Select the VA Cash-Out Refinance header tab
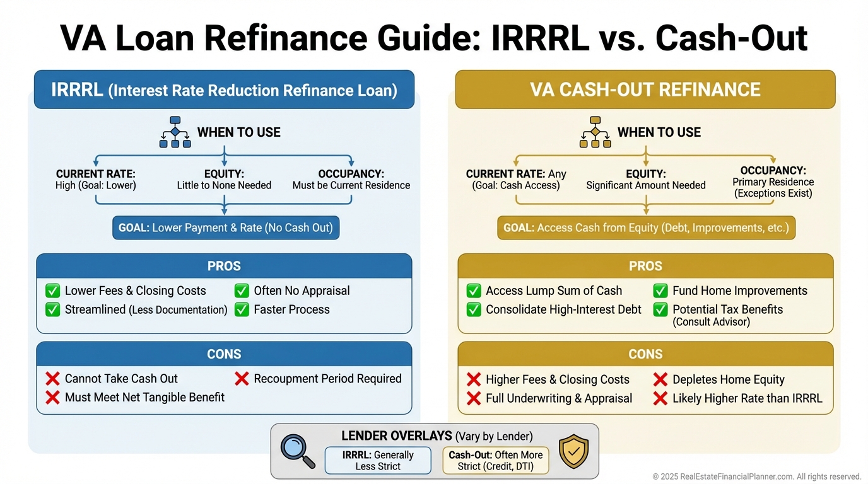 (x=645, y=89)
